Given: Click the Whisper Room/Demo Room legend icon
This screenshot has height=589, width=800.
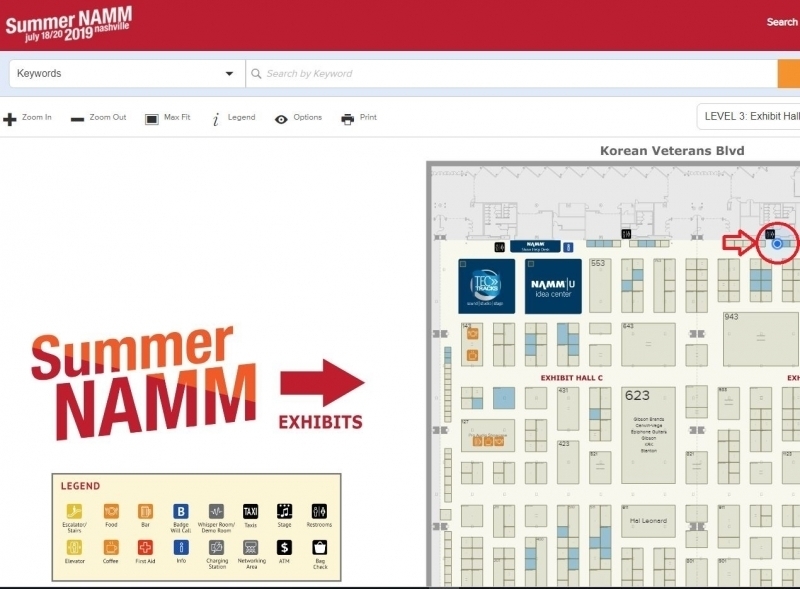Looking at the screenshot, I should tap(216, 511).
